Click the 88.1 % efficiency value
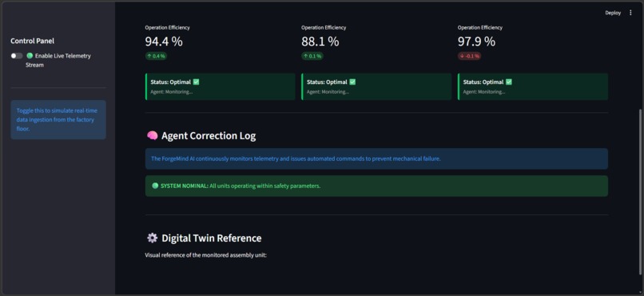 point(320,42)
